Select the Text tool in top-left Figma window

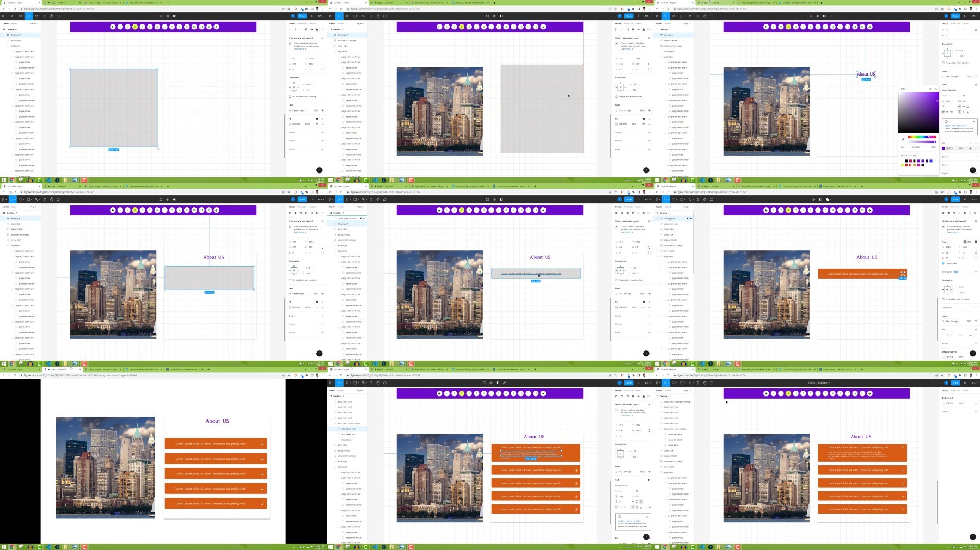pos(44,16)
